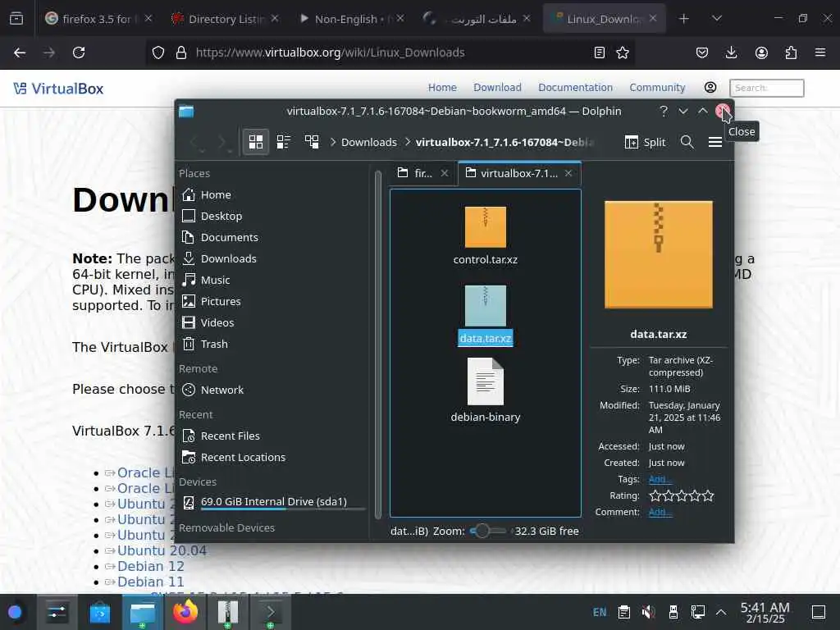The image size is (840, 630).
Task: Open volume muted icon in system tray
Action: 649,612
